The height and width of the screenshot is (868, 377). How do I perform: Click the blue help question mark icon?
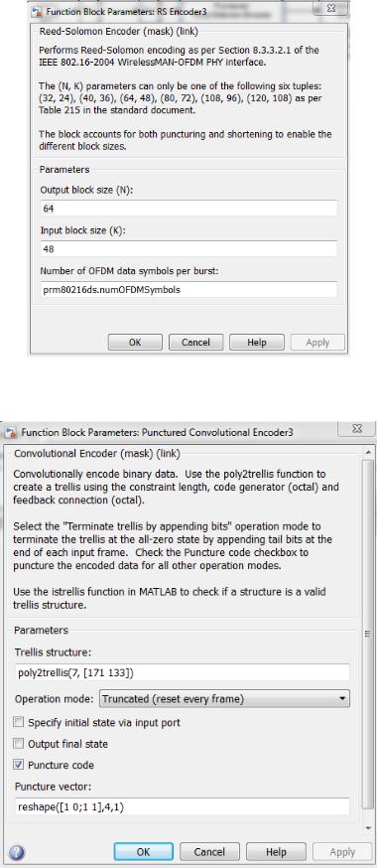tap(17, 851)
